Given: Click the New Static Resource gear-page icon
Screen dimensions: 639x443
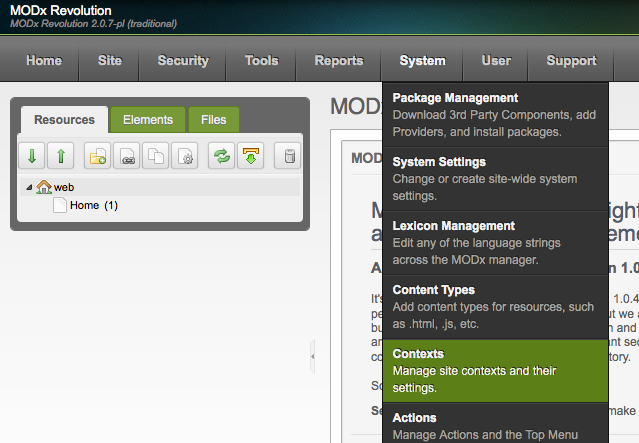Looking at the screenshot, I should [x=185, y=156].
